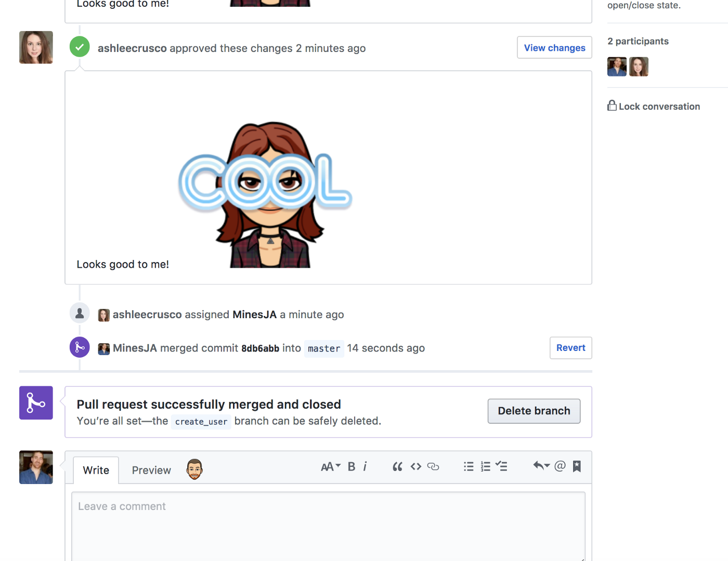Screen dimensions: 728x561
Task: Open the text size AA dropdown
Action: [x=330, y=466]
